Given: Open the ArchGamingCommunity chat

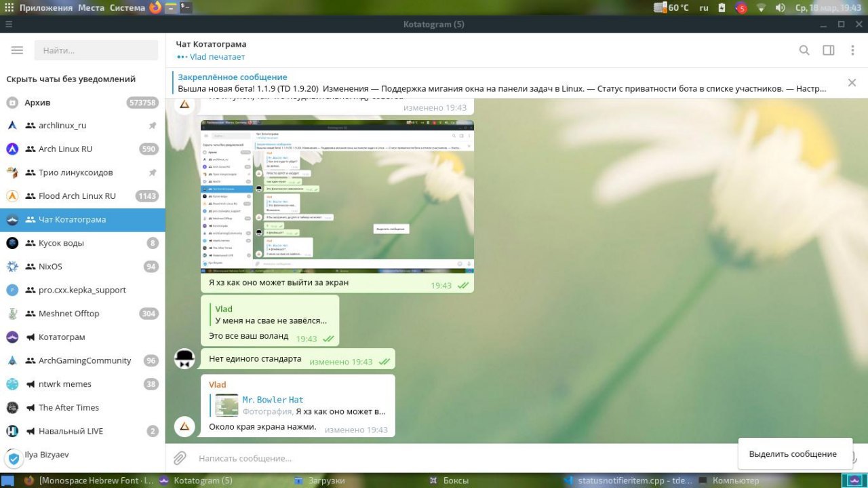Looking at the screenshot, I should click(83, 360).
